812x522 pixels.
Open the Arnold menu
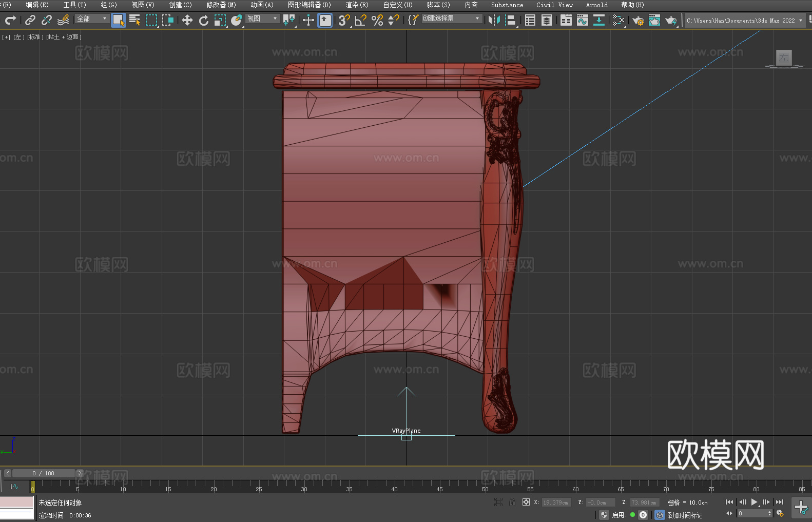tap(596, 5)
